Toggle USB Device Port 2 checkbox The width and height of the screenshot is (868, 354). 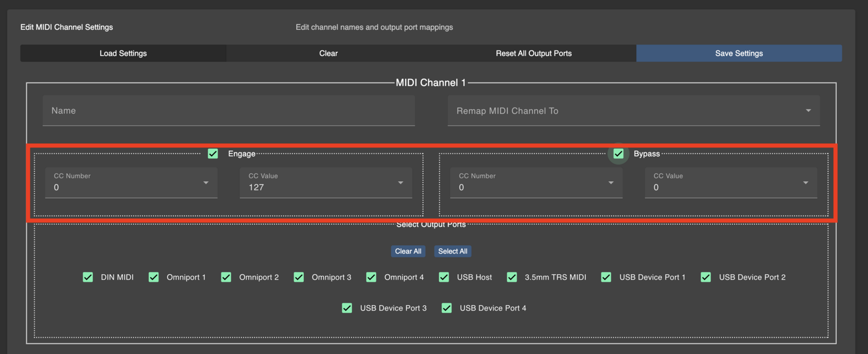[706, 277]
